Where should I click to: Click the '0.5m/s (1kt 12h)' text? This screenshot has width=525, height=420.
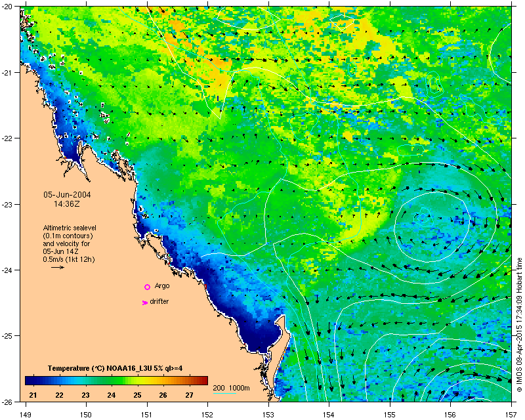click(x=69, y=259)
